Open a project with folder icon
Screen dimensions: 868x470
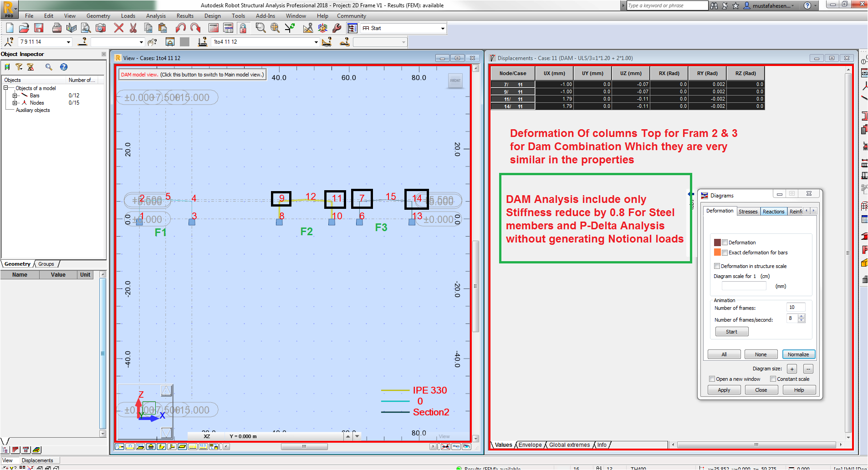click(x=24, y=28)
